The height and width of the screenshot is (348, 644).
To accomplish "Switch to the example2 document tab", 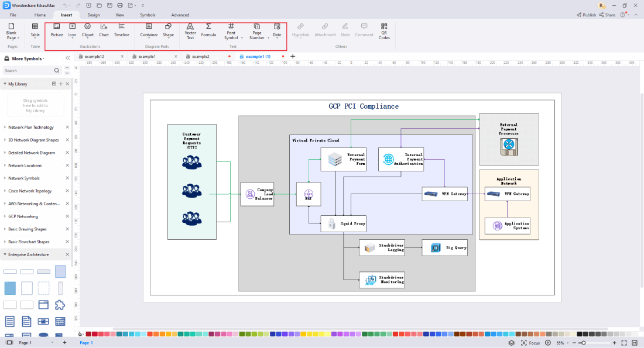I will pos(201,57).
